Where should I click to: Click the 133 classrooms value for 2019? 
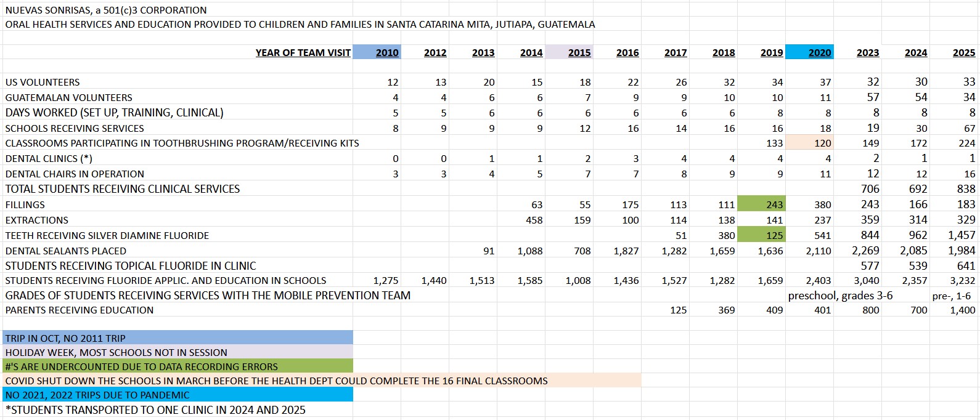(x=775, y=143)
